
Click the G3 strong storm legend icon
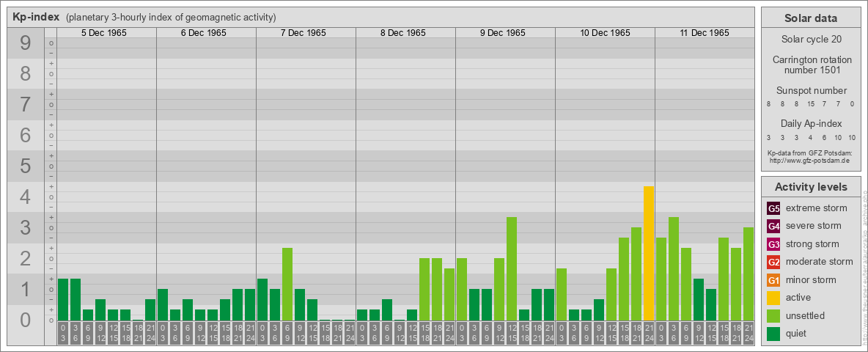tap(773, 244)
